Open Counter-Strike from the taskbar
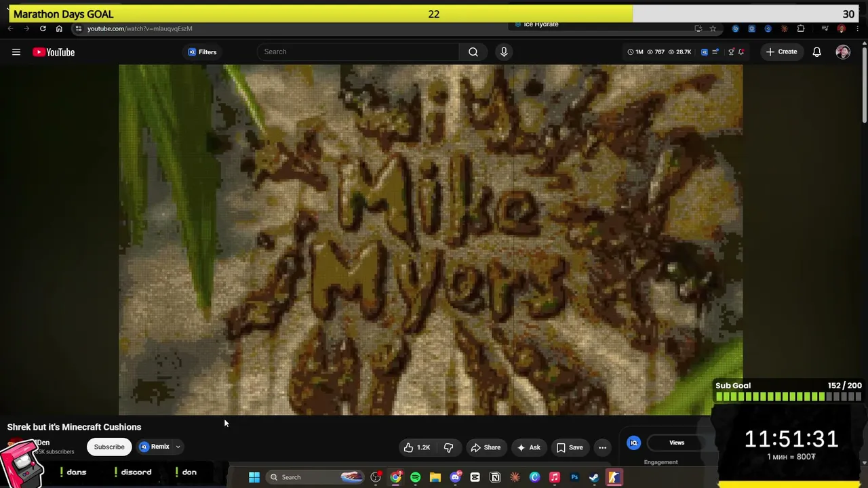 click(x=614, y=477)
